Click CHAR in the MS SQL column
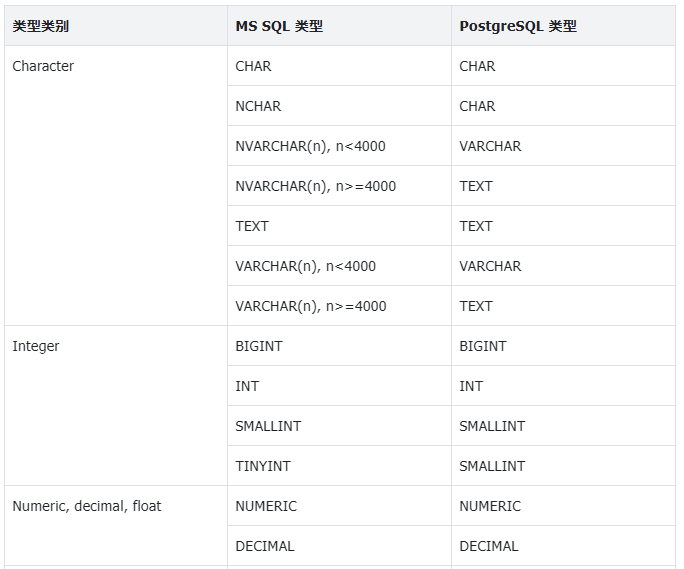The width and height of the screenshot is (684, 569). pos(253,66)
